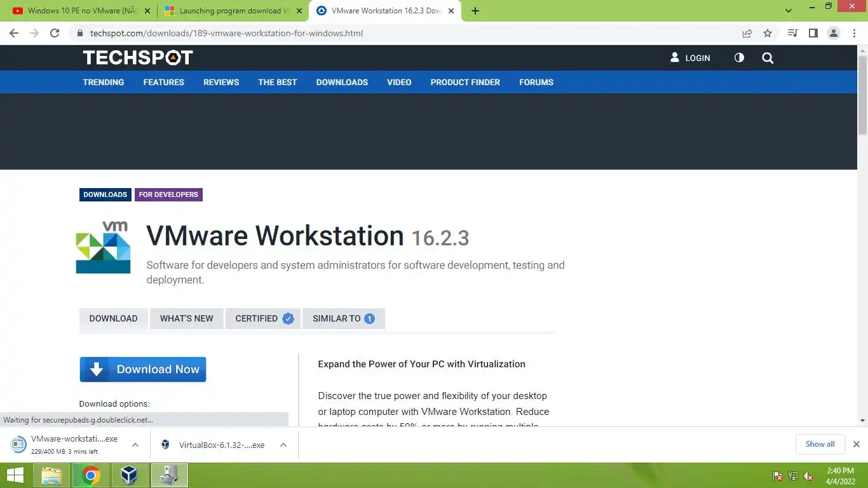Open the VirtualBox-6.1.32 exe download item
Image resolution: width=868 pixels, height=488 pixels.
(213, 445)
